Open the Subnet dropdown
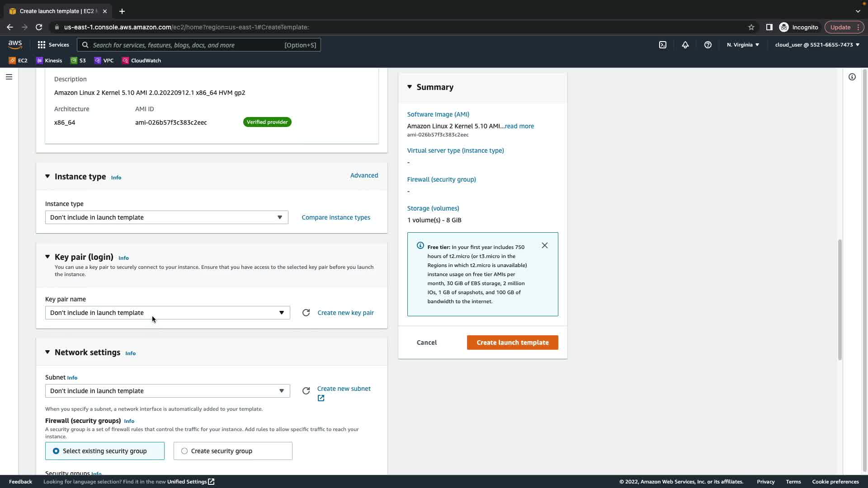 tap(167, 391)
